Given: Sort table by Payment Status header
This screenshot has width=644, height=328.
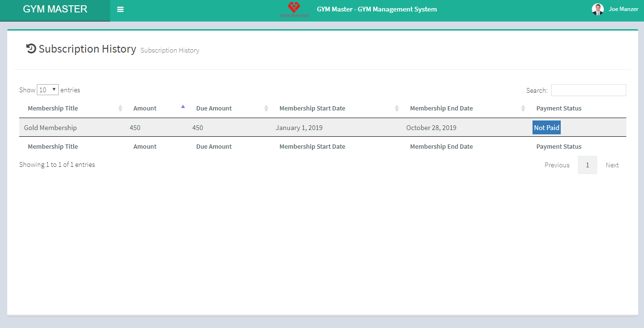Looking at the screenshot, I should (559, 109).
